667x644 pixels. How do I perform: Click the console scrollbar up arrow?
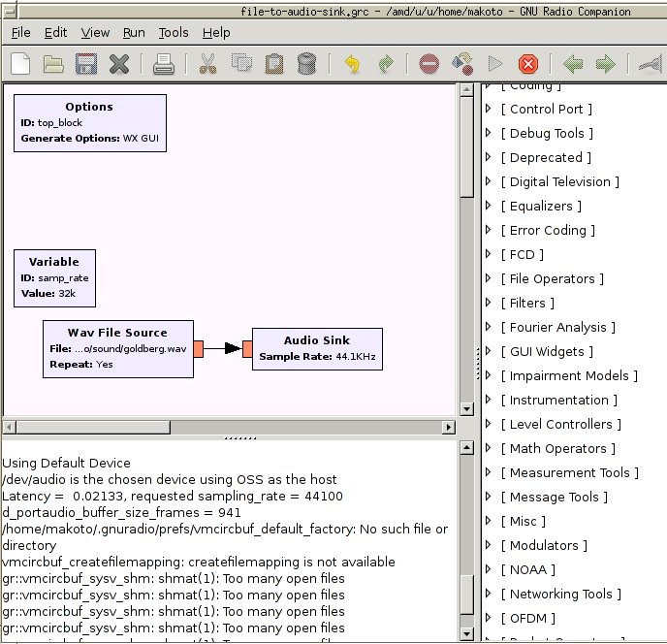point(467,448)
